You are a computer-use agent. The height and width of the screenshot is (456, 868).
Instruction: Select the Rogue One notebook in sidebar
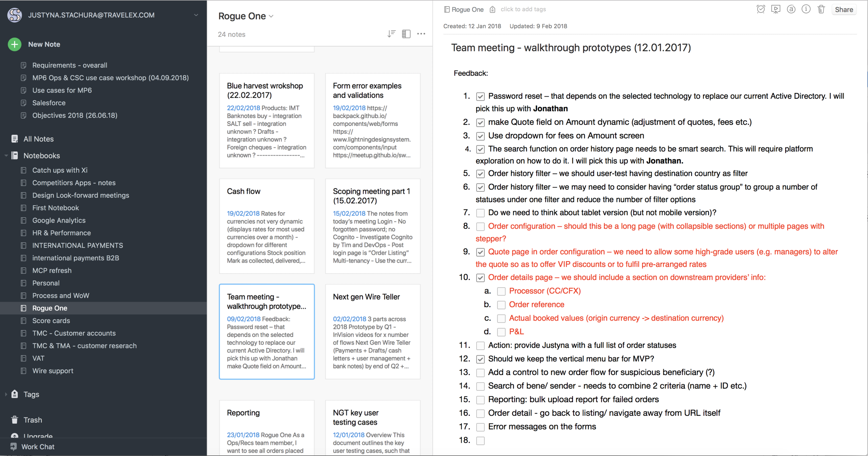click(x=51, y=308)
